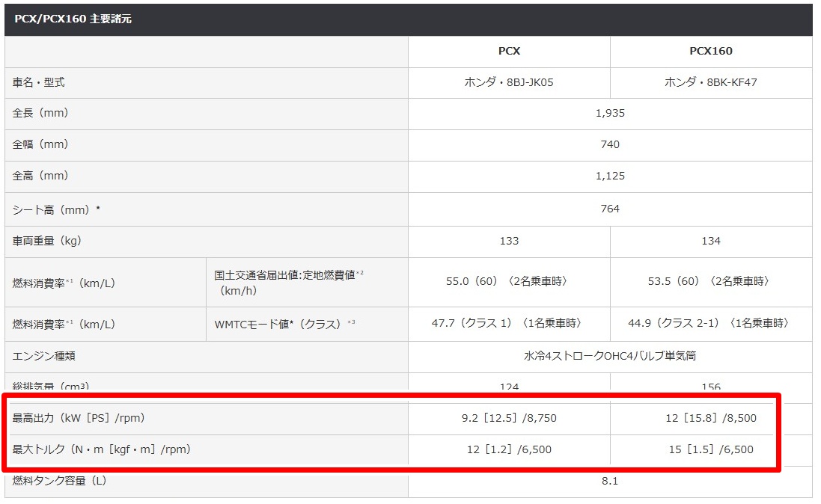Click the ホンダ・8BK-KF47 model cell
Screen dimensions: 821x504
click(710, 82)
